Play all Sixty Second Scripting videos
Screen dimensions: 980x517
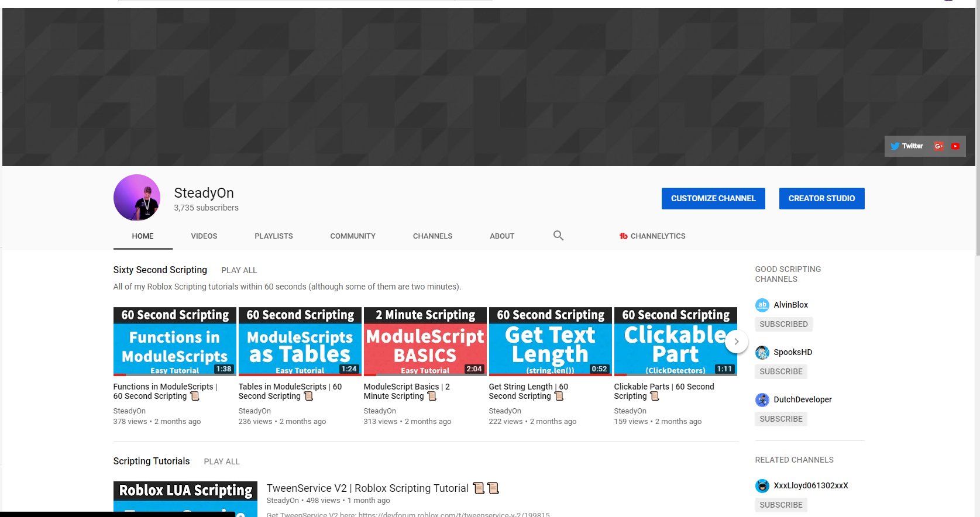point(239,270)
